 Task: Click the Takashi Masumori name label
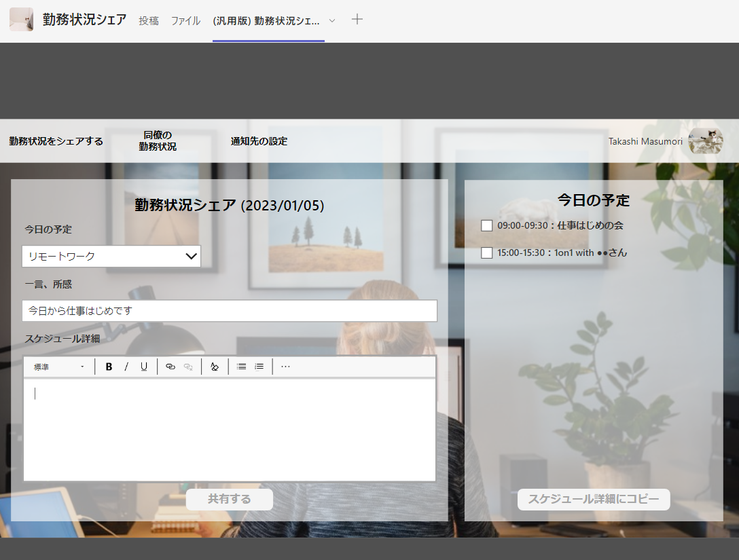tap(645, 141)
